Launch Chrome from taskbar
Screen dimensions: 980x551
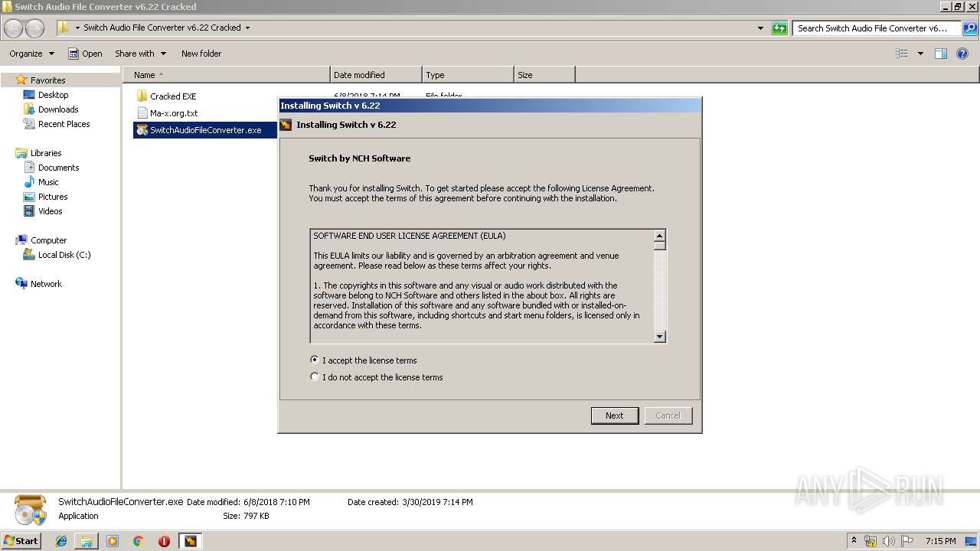click(x=139, y=541)
